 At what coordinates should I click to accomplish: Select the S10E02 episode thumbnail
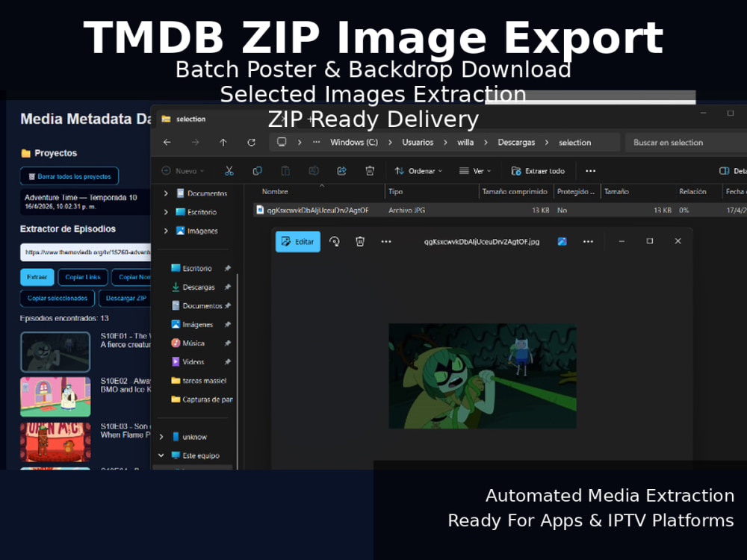[x=55, y=396]
